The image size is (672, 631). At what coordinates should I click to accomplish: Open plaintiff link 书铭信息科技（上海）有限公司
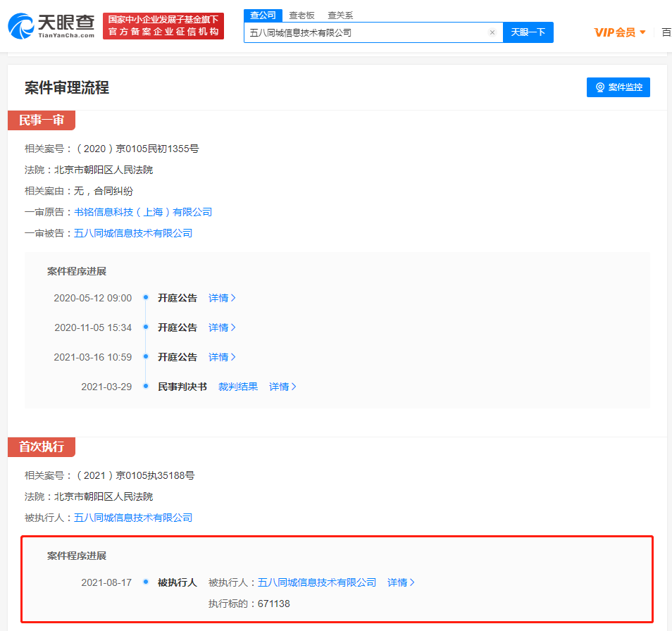click(143, 212)
